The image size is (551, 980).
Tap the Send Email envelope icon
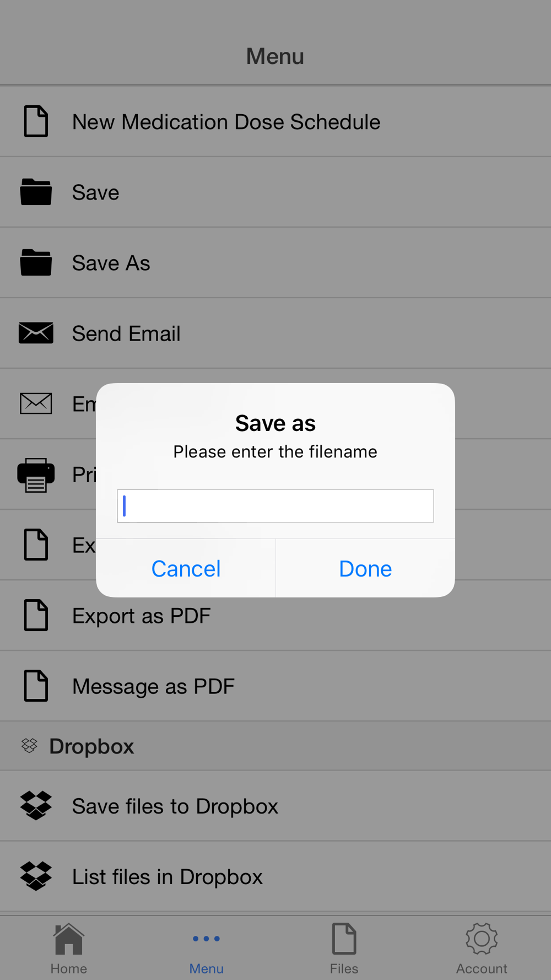[36, 333]
